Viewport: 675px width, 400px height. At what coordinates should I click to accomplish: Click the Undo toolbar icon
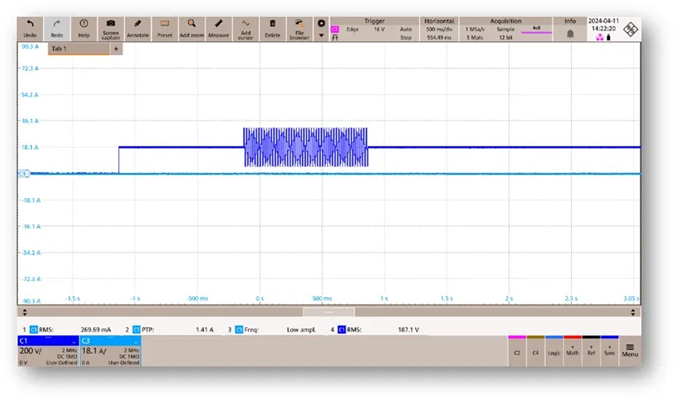pos(30,27)
